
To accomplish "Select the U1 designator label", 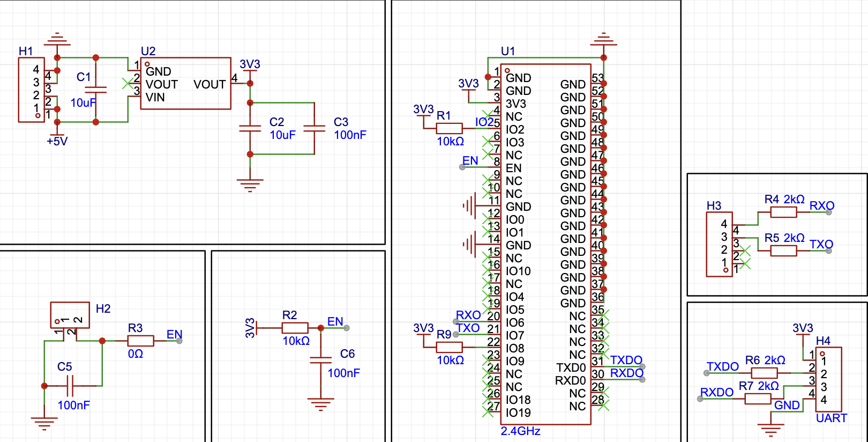I will click(507, 51).
